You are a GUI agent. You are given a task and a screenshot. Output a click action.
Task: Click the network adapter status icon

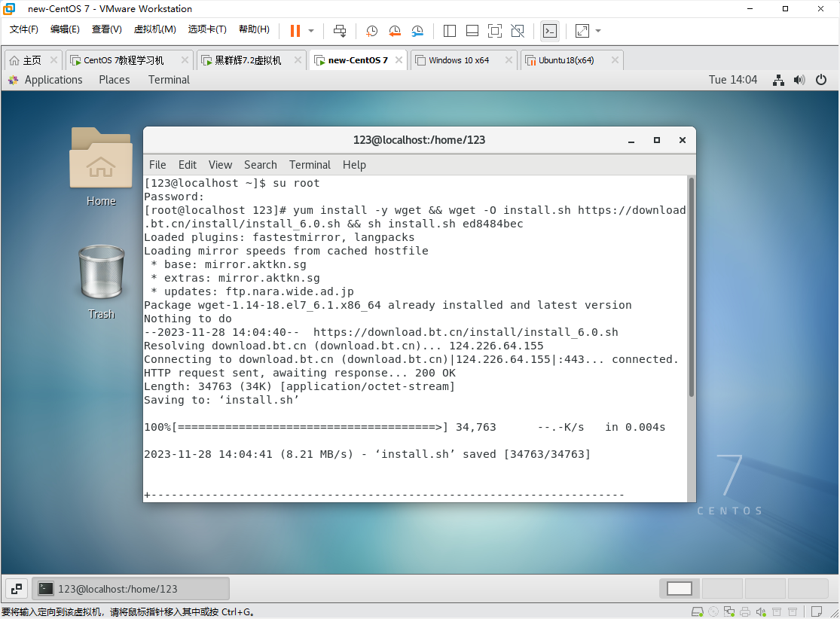point(729,611)
